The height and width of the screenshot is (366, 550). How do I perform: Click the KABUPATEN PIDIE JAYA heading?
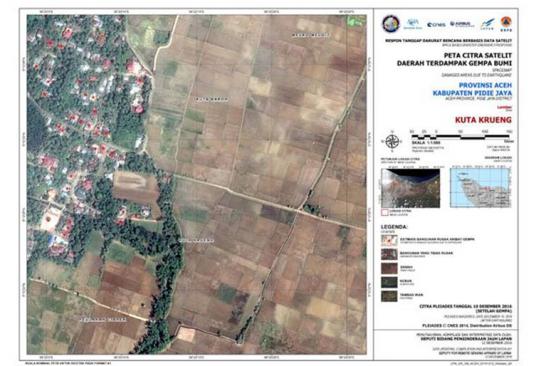(472, 93)
